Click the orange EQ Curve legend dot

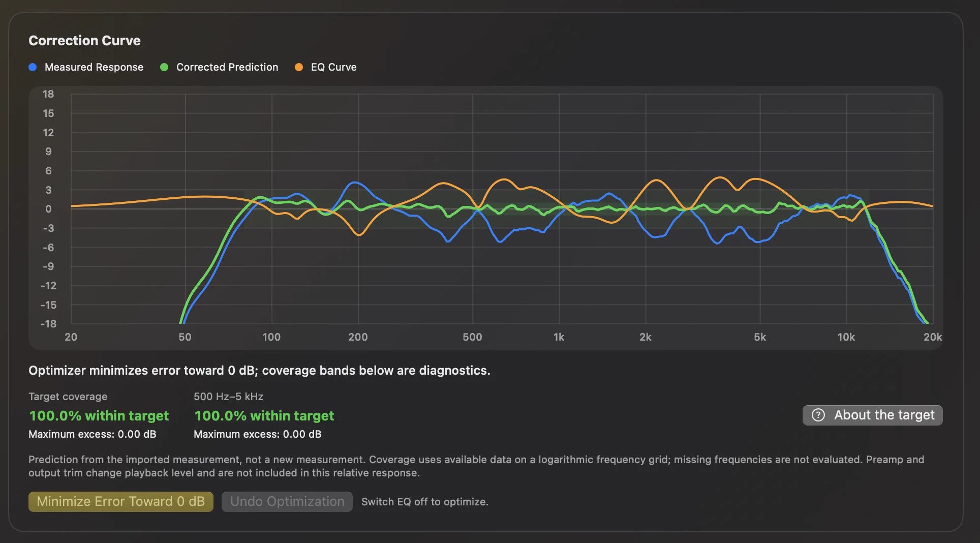point(299,67)
